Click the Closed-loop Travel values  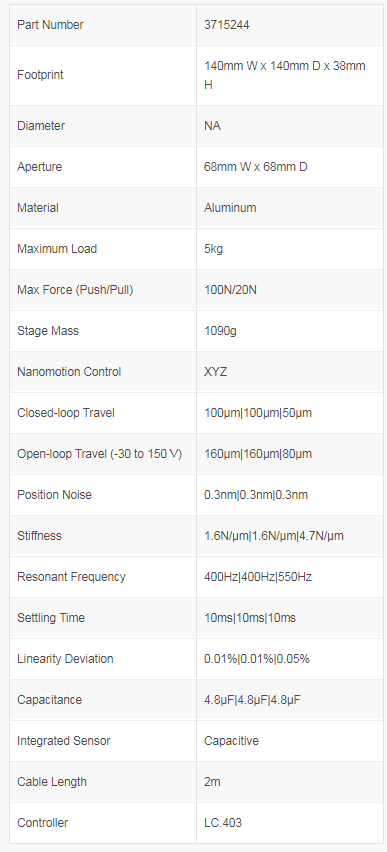(x=258, y=413)
